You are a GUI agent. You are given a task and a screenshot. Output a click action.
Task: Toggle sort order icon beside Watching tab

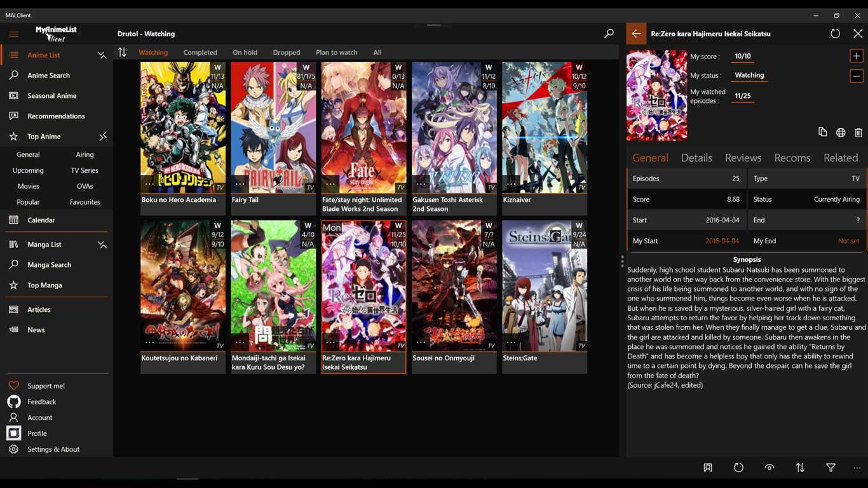click(122, 53)
